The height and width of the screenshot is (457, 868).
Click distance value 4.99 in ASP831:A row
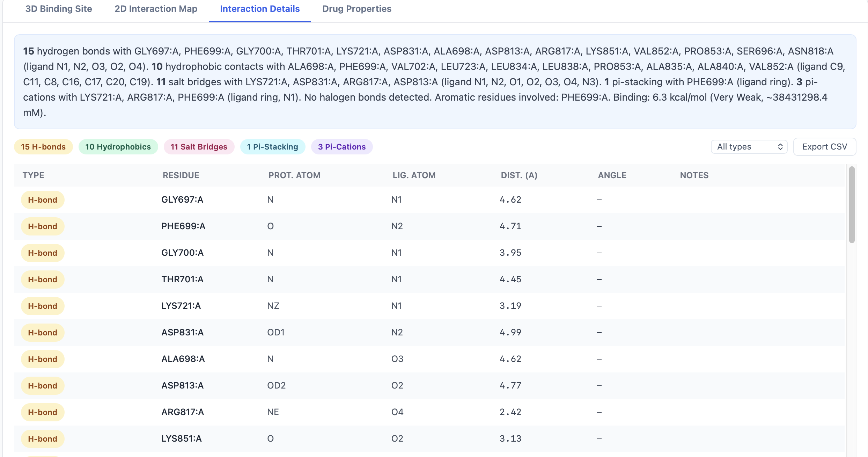click(510, 333)
